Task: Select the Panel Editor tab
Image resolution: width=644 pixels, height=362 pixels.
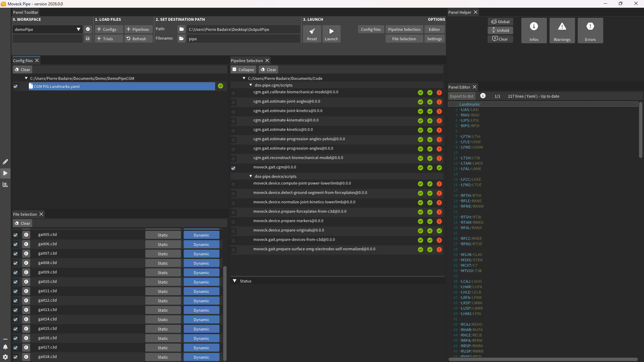Action: coord(459,87)
